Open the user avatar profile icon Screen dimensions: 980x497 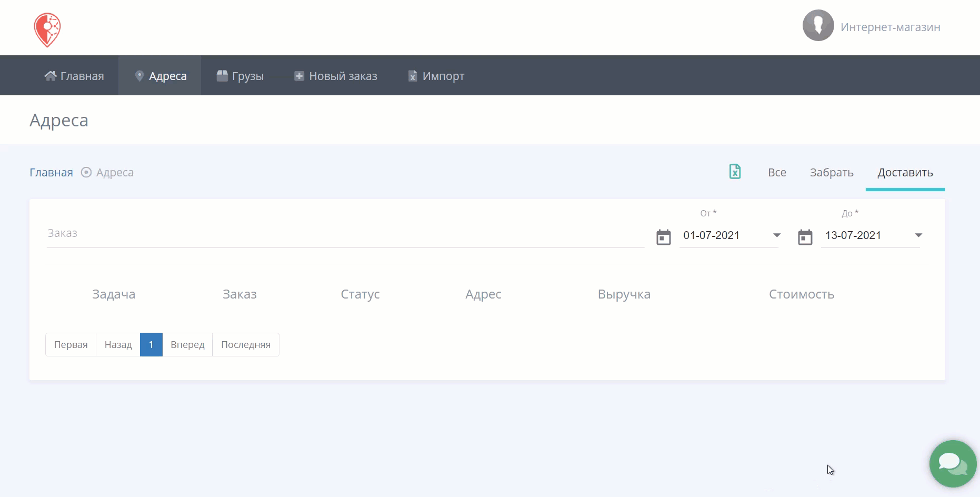818,25
